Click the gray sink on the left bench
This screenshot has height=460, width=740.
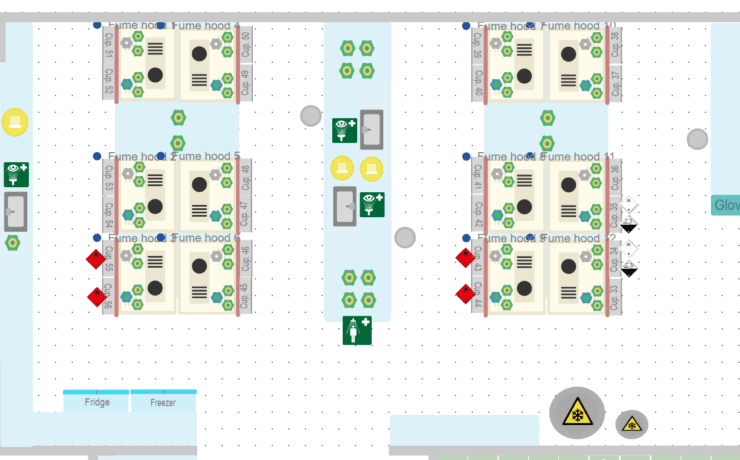click(x=15, y=211)
